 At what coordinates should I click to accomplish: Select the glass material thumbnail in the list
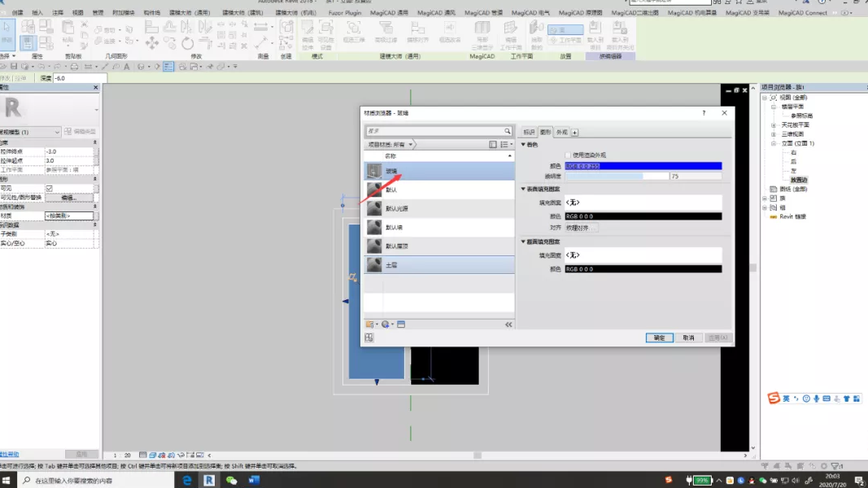tap(375, 171)
